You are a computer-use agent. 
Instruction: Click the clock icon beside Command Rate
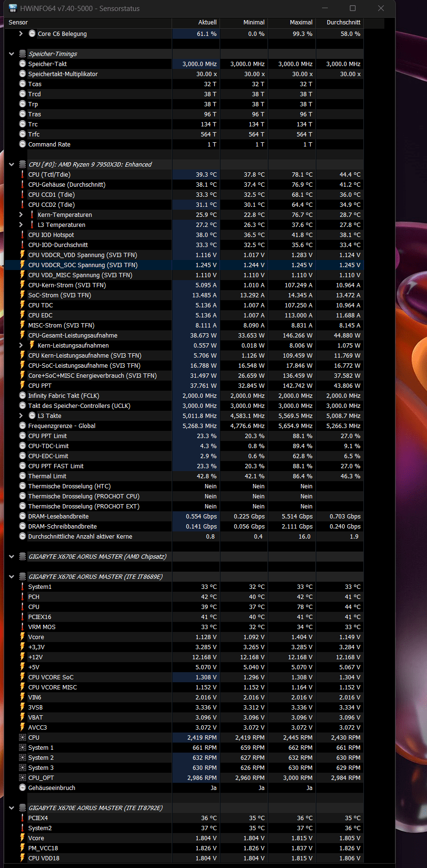point(23,144)
